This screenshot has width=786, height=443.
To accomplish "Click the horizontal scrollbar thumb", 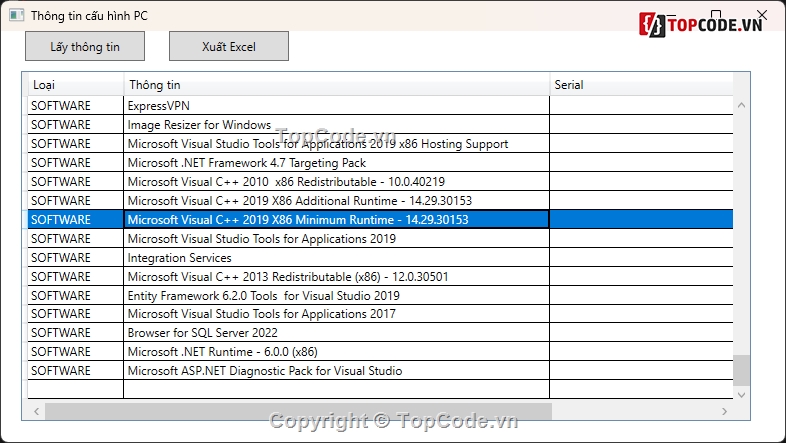I will (298, 411).
